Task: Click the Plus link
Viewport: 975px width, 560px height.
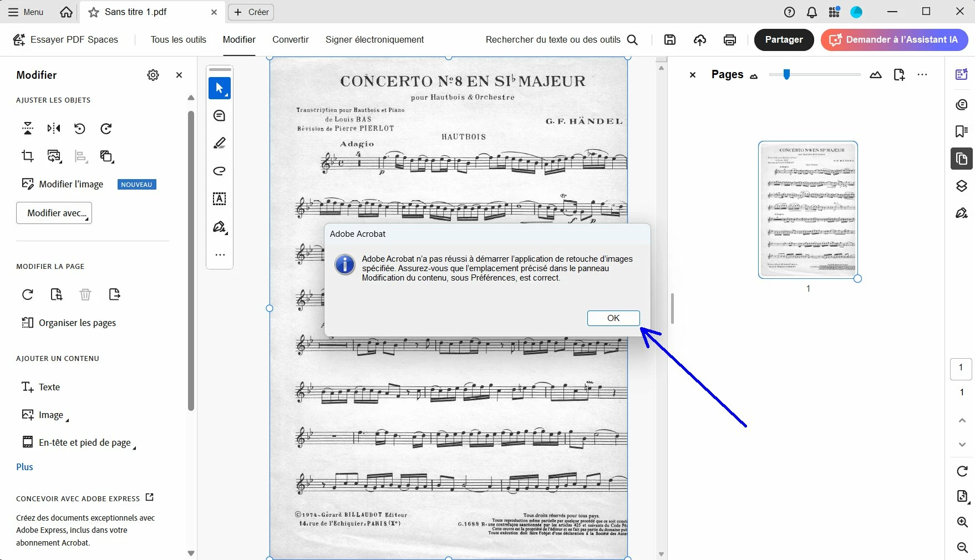Action: (24, 467)
